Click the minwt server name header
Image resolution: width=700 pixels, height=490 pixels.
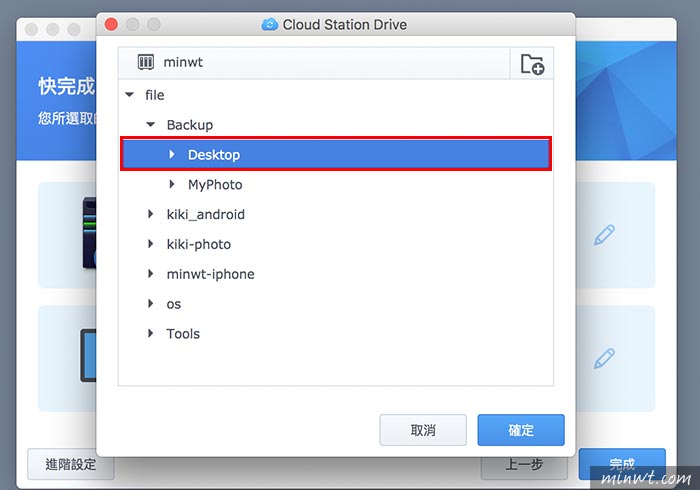click(183, 62)
